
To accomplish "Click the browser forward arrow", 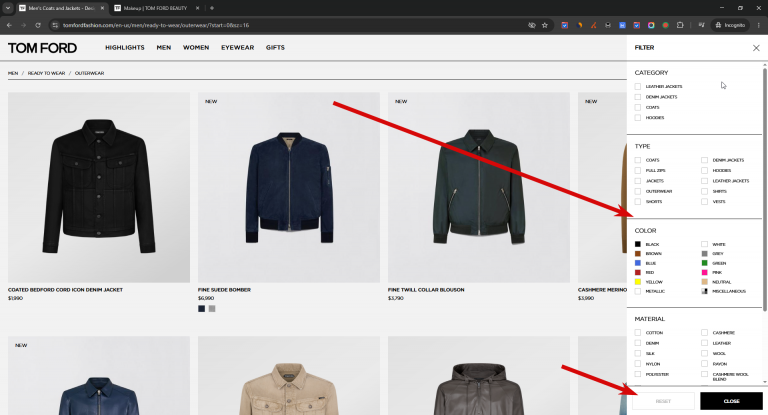I will click(x=24, y=25).
